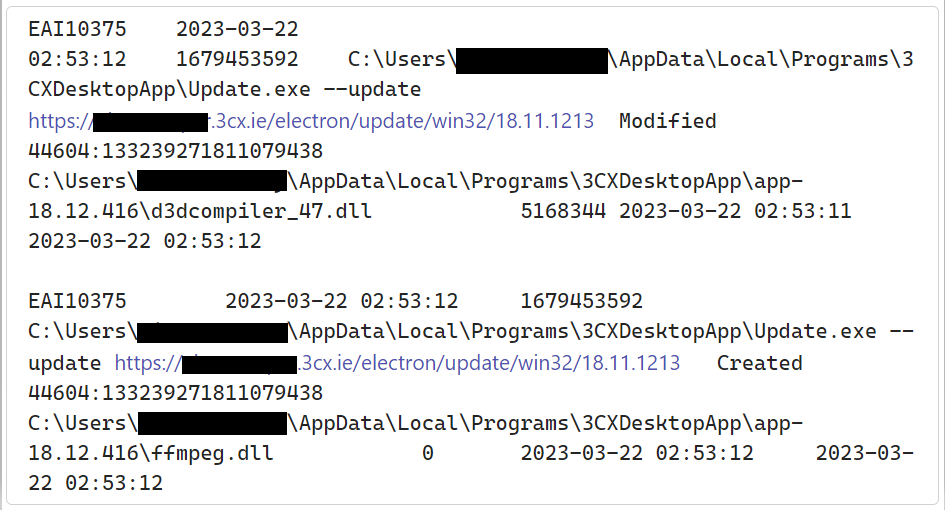Click 44604:133239271811079438 below the Modified line
This screenshot has width=945, height=510.
(175, 151)
